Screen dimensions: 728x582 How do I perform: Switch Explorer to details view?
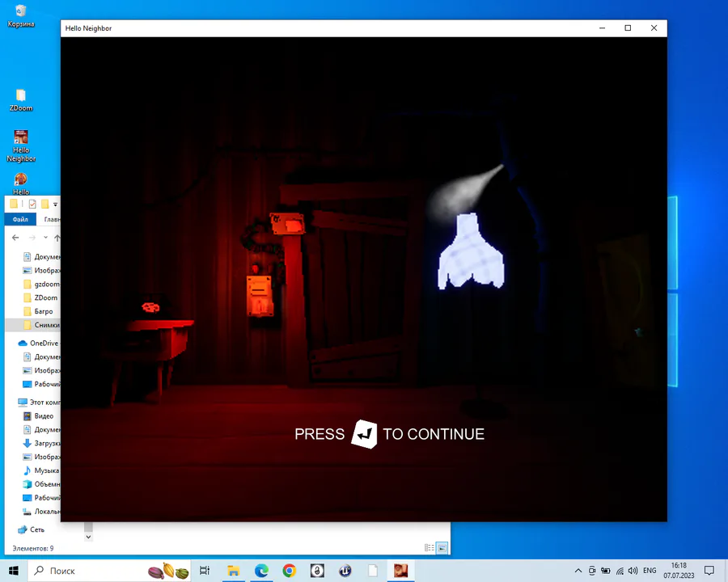429,548
